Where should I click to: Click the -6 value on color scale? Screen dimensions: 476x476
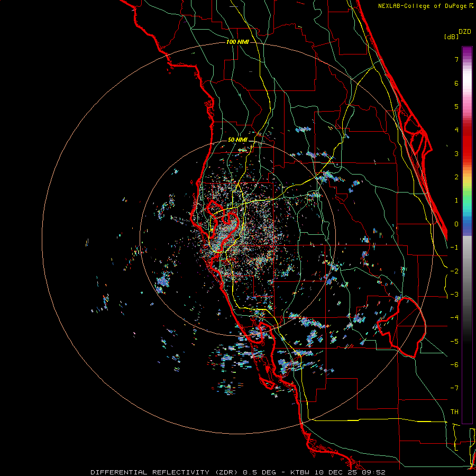(454, 365)
